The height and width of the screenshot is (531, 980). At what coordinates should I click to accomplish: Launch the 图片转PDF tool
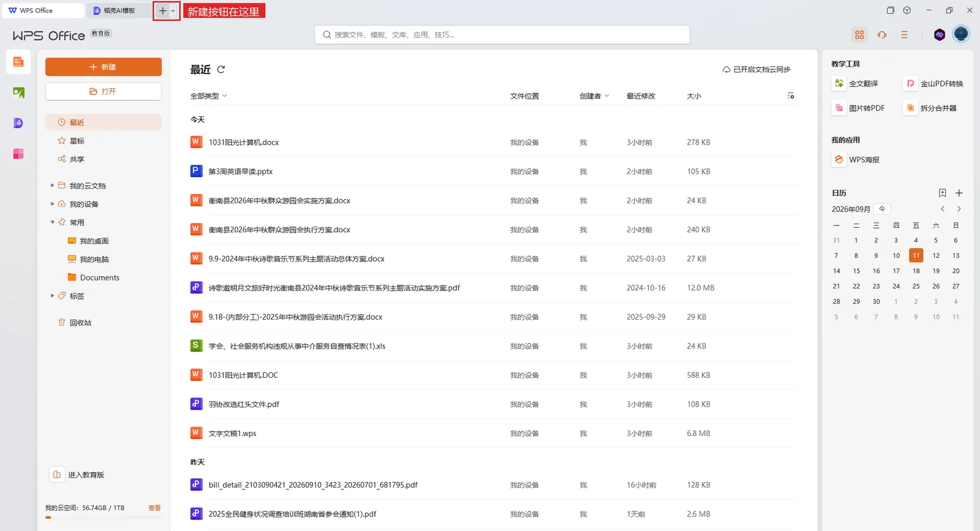(859, 108)
